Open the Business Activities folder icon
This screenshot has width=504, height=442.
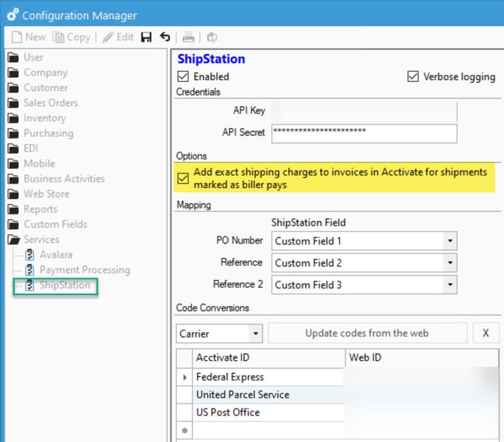pyautogui.click(x=13, y=179)
